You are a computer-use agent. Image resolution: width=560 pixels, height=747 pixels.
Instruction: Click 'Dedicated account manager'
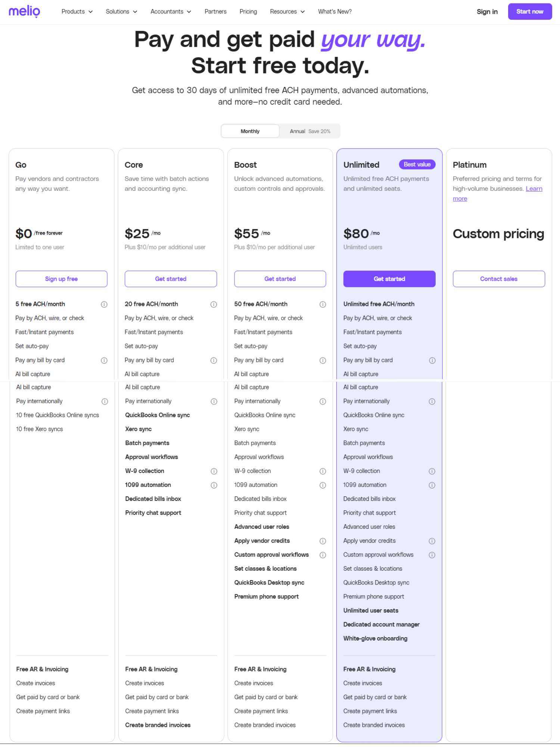pos(382,625)
